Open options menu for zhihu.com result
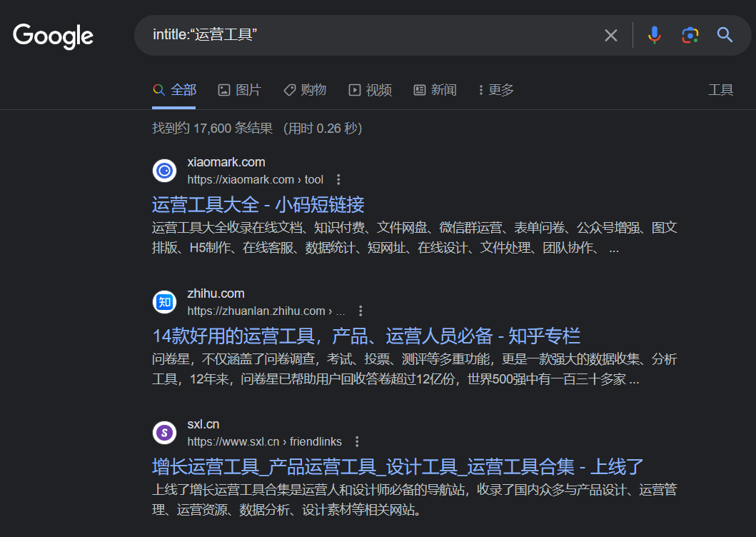 361,311
